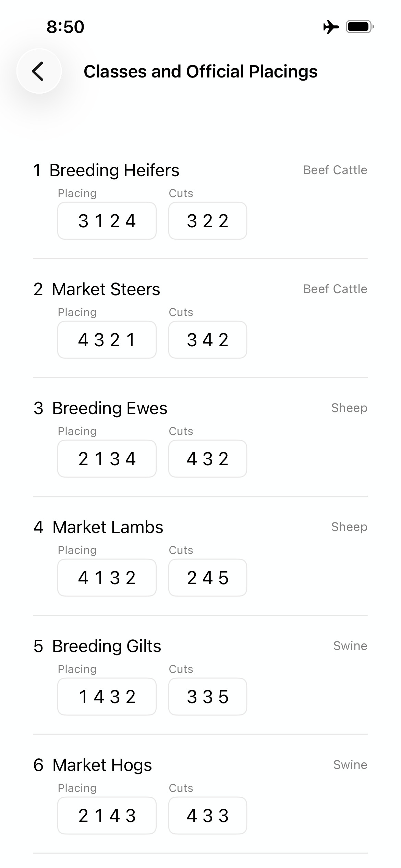Edit the Market Steers cuts 3 4 2
This screenshot has height=868, width=401.
[x=208, y=340]
